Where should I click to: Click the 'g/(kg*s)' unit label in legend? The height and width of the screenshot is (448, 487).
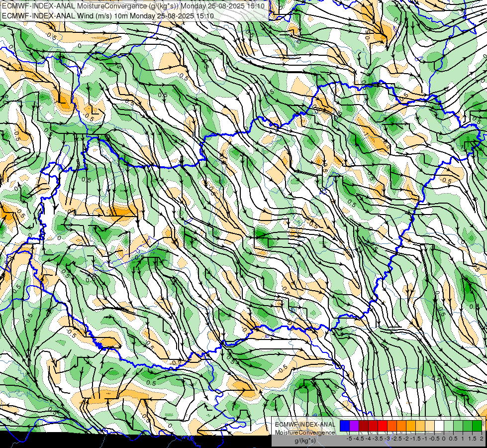click(305, 441)
